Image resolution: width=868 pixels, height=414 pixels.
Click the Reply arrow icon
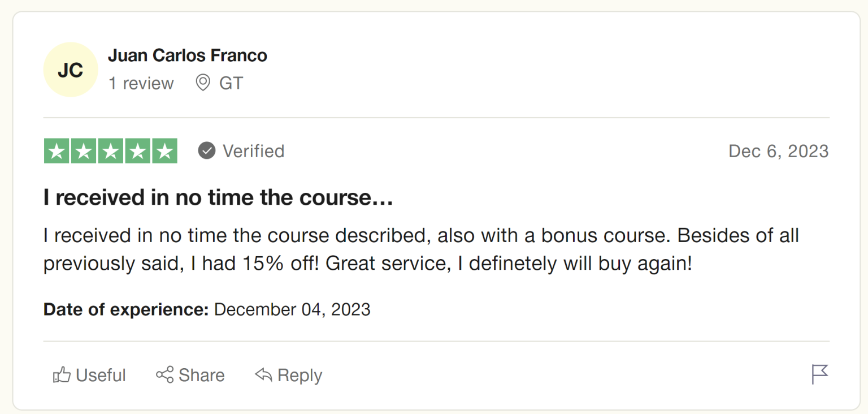[263, 374]
